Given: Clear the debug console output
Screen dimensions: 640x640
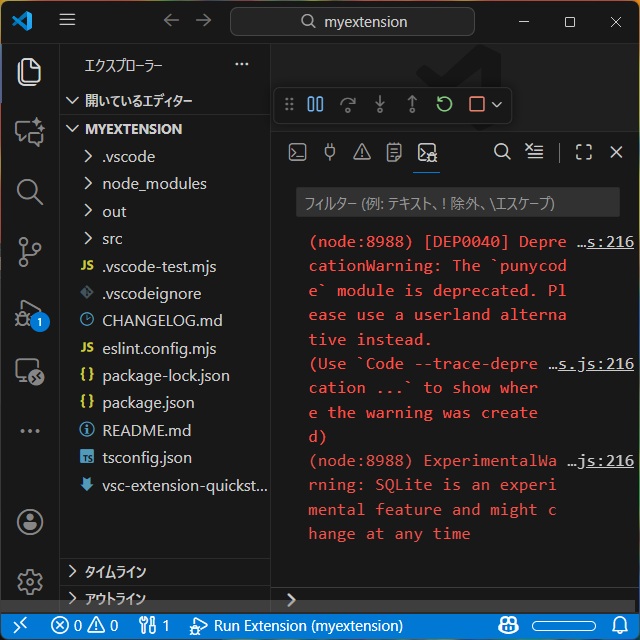Looking at the screenshot, I should (x=535, y=152).
